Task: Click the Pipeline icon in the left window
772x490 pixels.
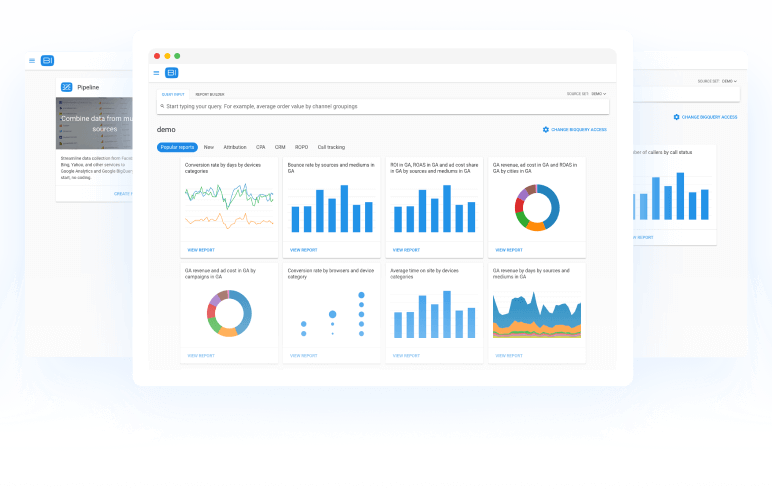Action: click(66, 87)
